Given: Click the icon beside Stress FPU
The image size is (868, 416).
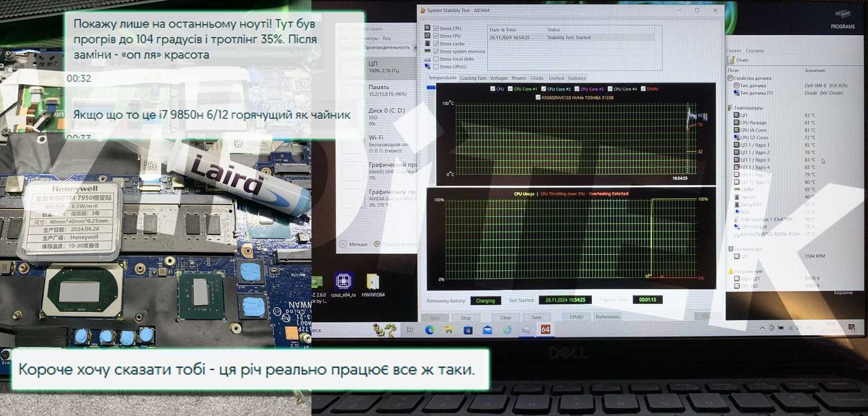Looking at the screenshot, I should pos(428,36).
